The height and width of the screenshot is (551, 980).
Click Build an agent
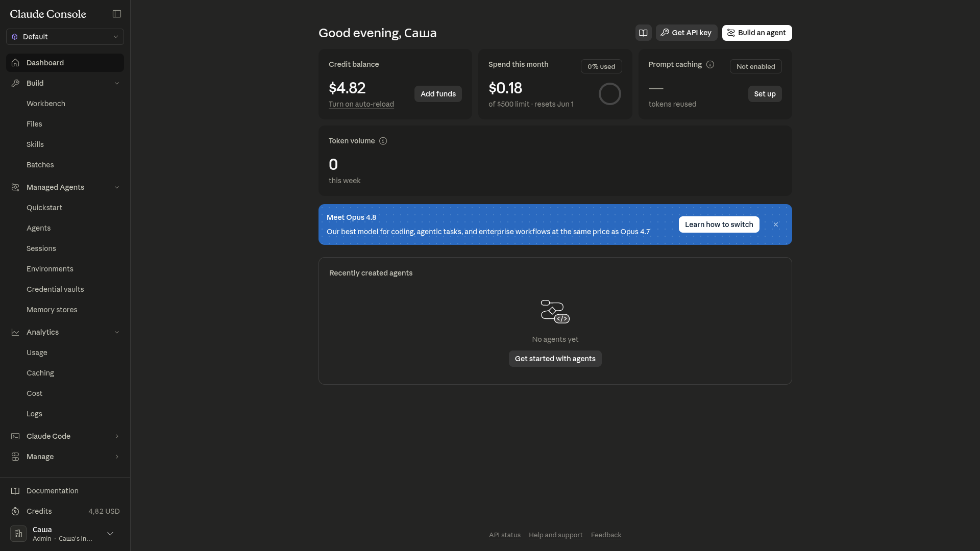pyautogui.click(x=757, y=33)
